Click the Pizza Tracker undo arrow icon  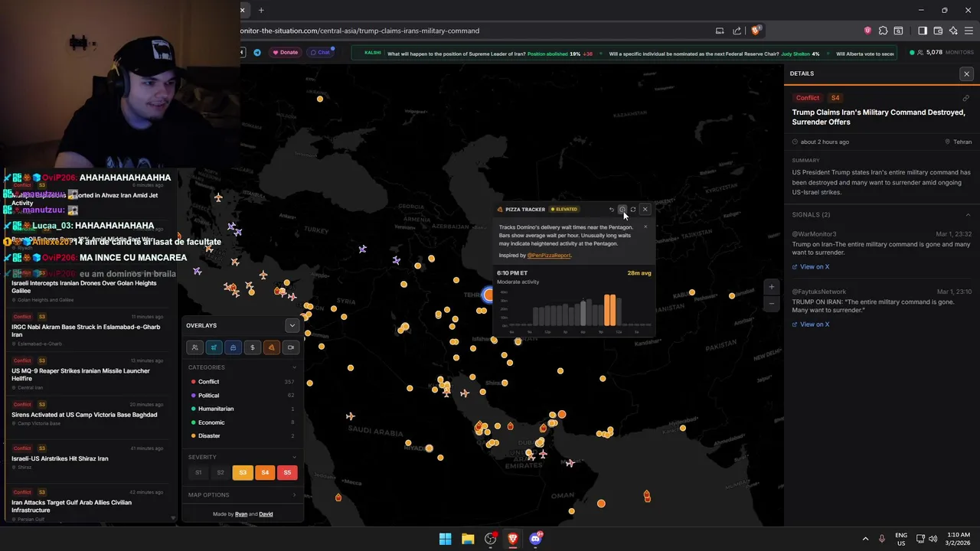click(x=612, y=209)
